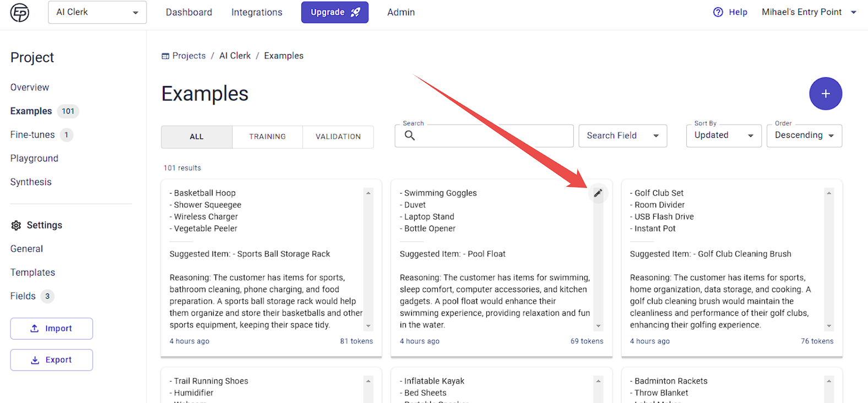
Task: Go to Overview in the sidebar
Action: coord(30,88)
